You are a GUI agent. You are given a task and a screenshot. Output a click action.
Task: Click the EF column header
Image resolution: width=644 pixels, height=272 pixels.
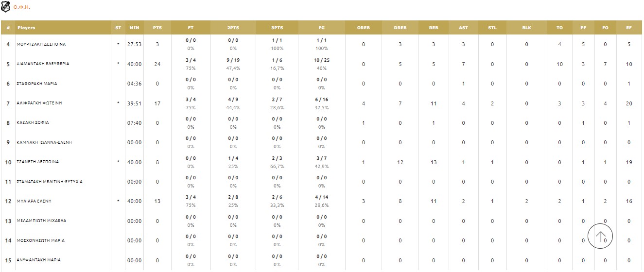[629, 28]
